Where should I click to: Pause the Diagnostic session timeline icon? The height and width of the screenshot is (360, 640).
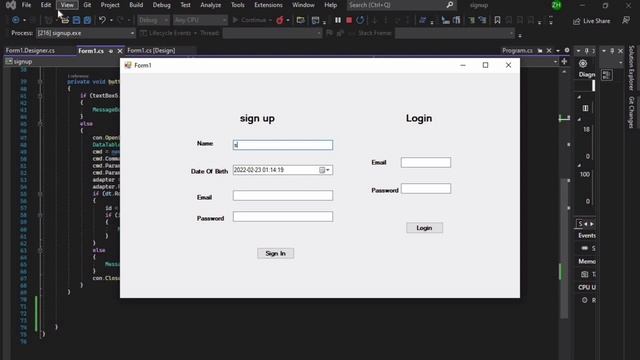click(585, 108)
